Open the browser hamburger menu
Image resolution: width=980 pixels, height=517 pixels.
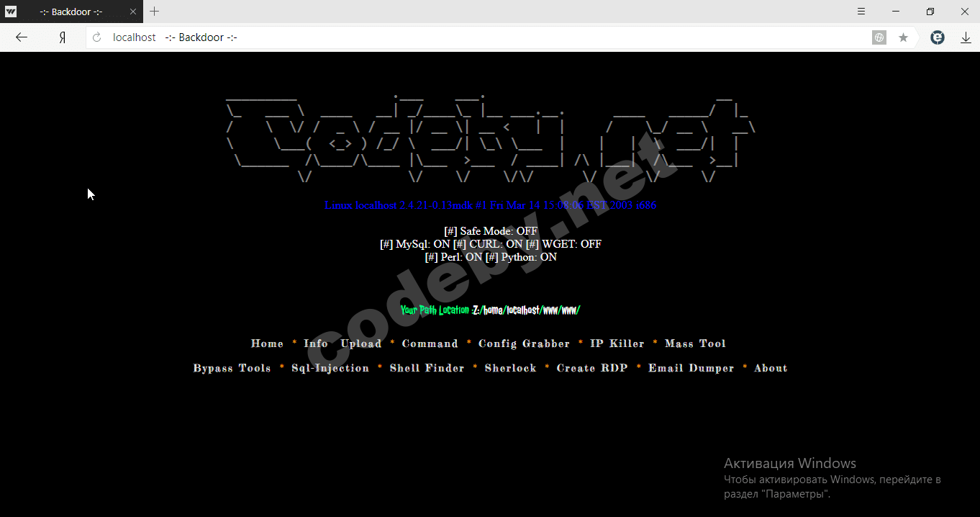click(861, 12)
